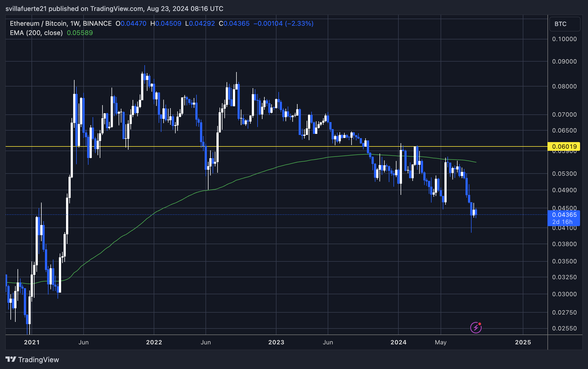The height and width of the screenshot is (369, 588).
Task: Open the BTC currency selector
Action: pyautogui.click(x=564, y=24)
